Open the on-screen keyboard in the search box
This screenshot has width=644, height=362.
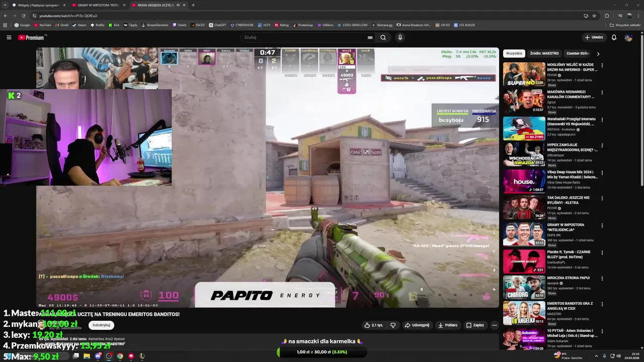coord(370,37)
